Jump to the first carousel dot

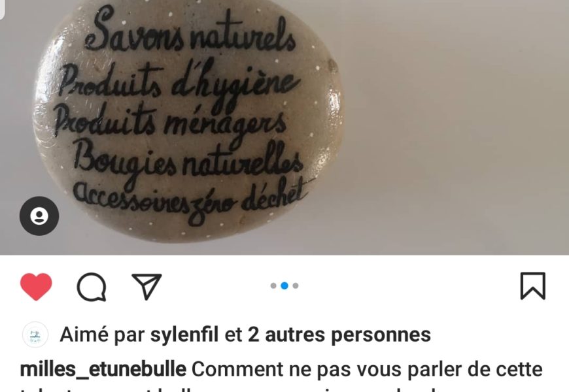[273, 286]
